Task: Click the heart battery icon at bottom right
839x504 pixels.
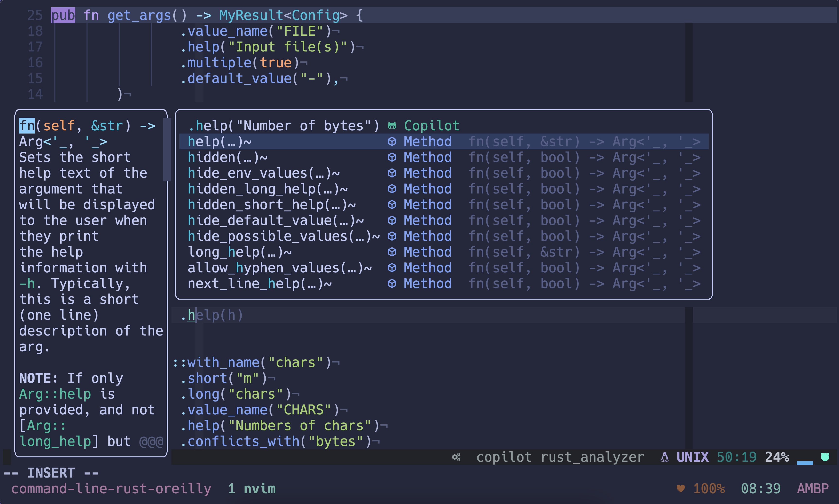Action: pyautogui.click(x=681, y=489)
